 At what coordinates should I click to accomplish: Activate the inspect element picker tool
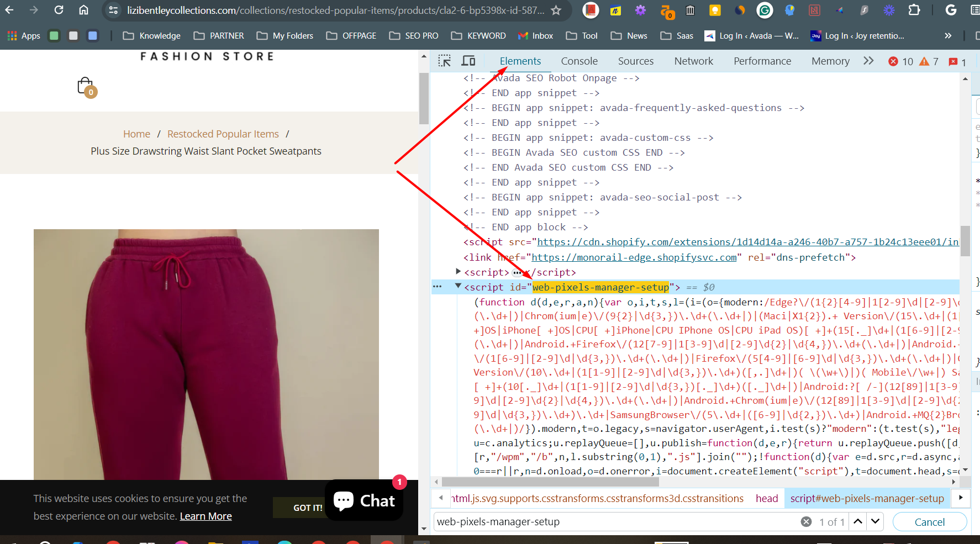coord(445,61)
